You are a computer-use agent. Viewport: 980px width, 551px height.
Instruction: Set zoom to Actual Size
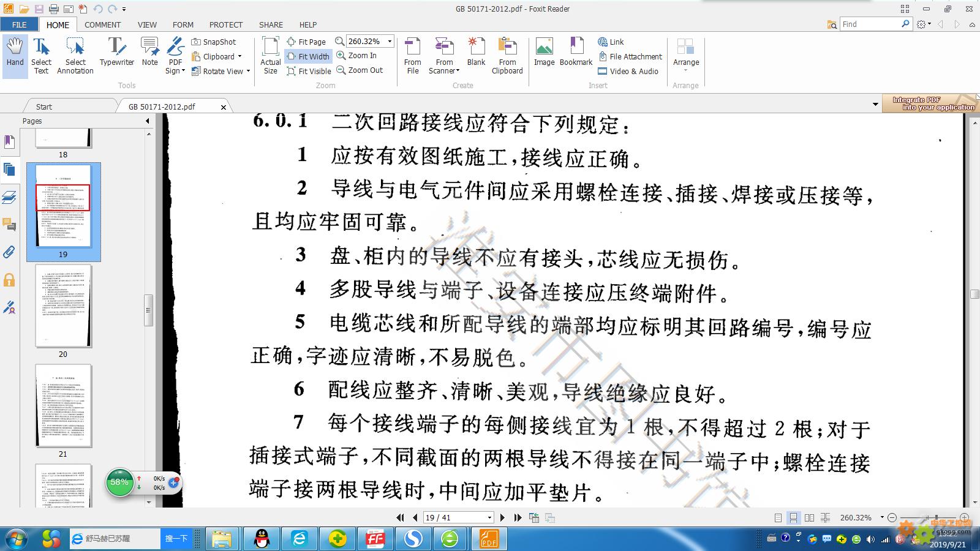click(x=270, y=56)
